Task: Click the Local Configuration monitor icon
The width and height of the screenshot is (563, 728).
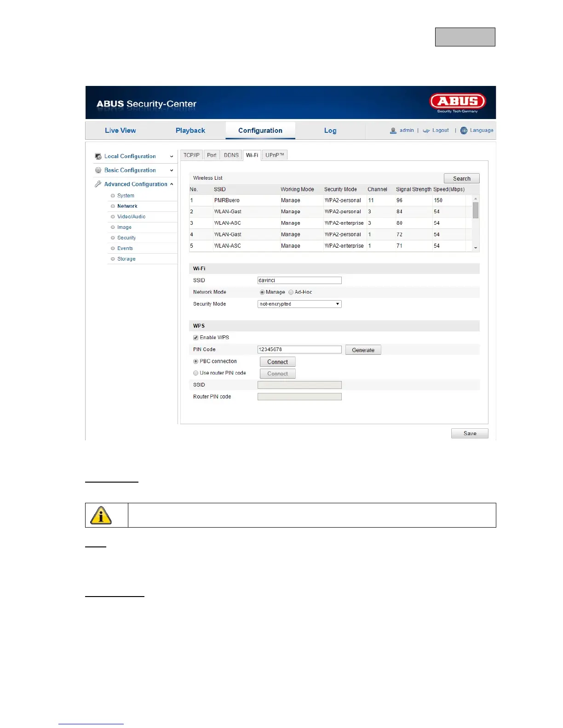Action: (x=98, y=156)
